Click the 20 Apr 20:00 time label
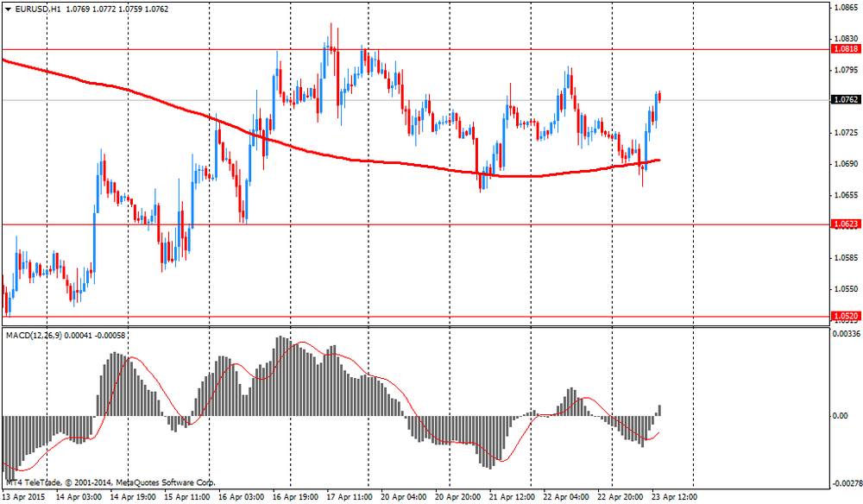 point(458,497)
